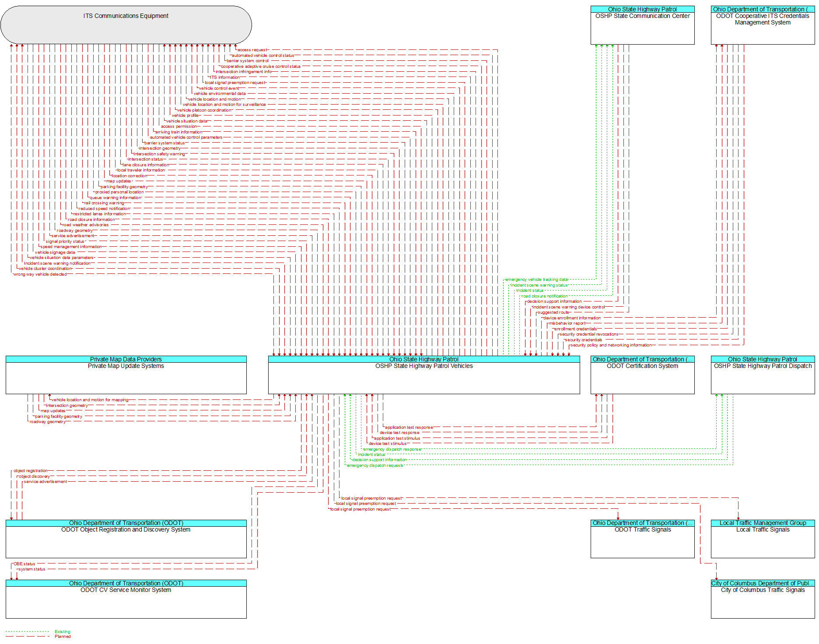Select the ODOT Certification System box
819x644 pixels.
point(642,375)
